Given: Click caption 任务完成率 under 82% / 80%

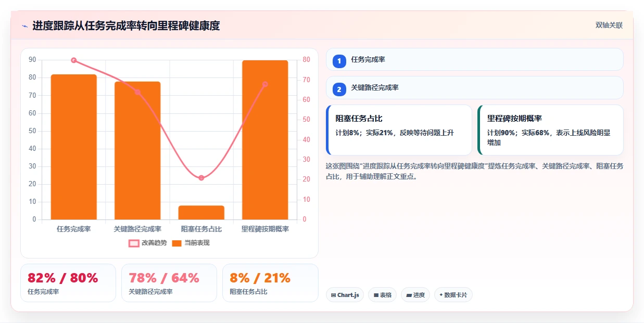Looking at the screenshot, I should (43, 292).
